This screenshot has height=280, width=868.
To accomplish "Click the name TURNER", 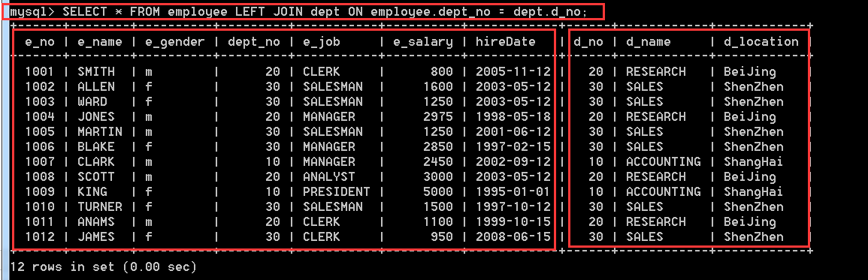I will (x=100, y=206).
